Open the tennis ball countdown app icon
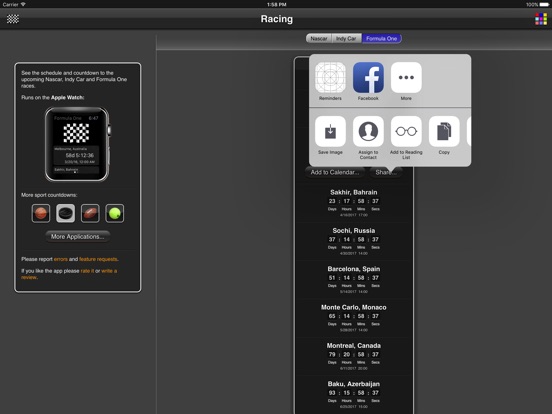552x414 pixels. (x=115, y=213)
